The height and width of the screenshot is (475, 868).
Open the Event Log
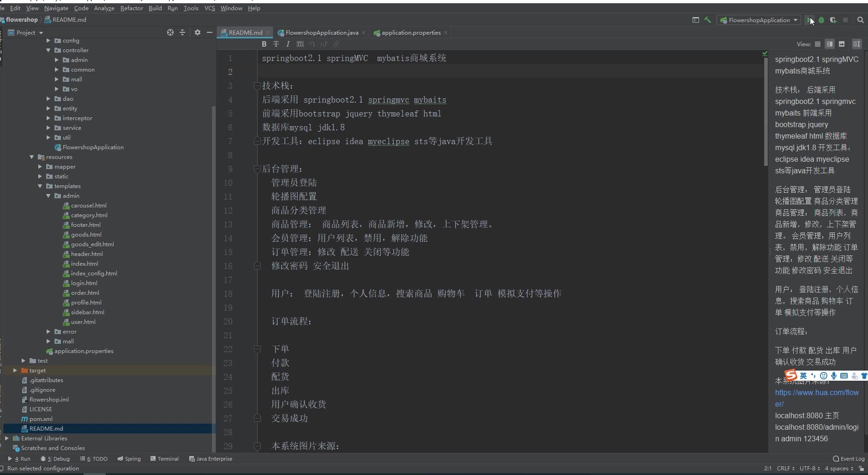pos(849,459)
